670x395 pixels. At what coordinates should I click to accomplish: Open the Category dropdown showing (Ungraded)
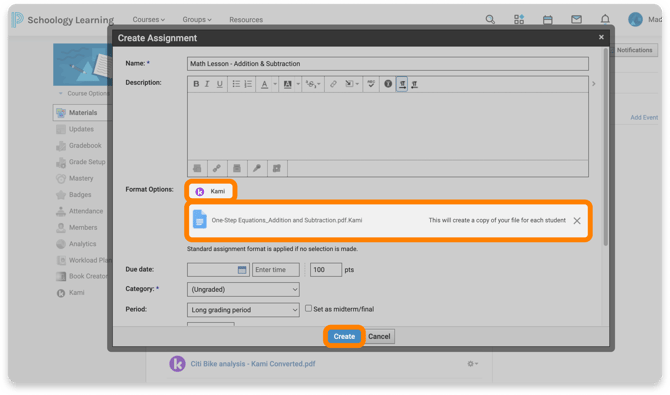point(243,289)
